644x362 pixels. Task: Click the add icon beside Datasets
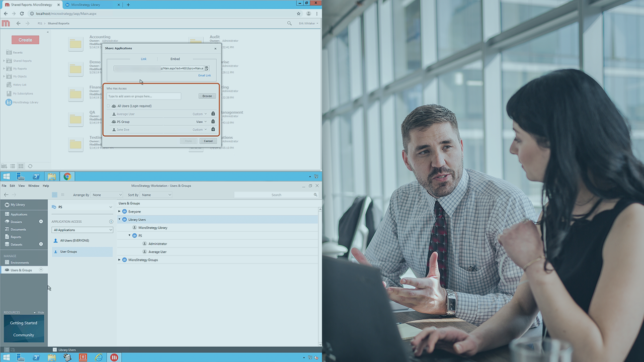point(41,244)
